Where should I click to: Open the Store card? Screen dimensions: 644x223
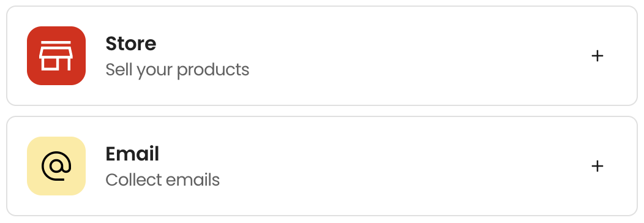pyautogui.click(x=322, y=56)
